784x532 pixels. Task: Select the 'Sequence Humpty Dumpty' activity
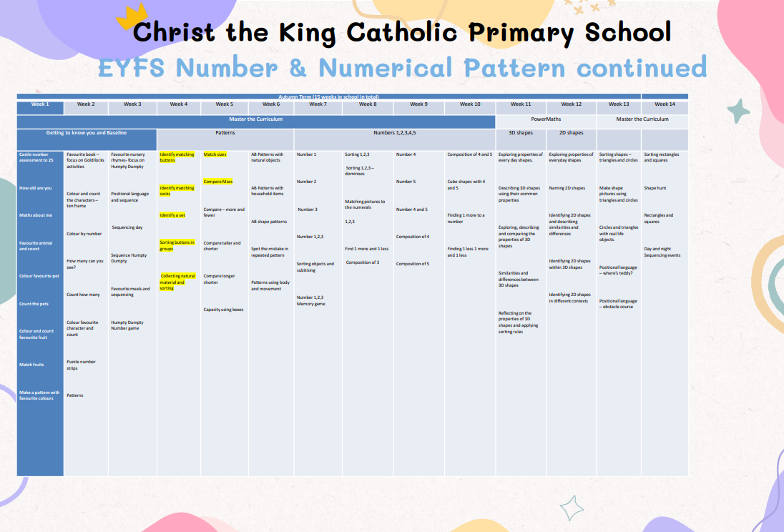(129, 258)
